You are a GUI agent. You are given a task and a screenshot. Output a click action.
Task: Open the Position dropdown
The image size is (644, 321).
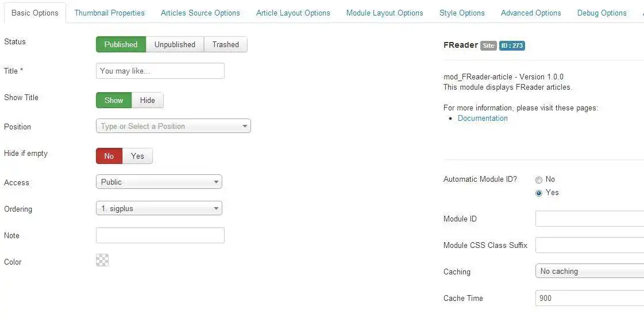tap(173, 127)
